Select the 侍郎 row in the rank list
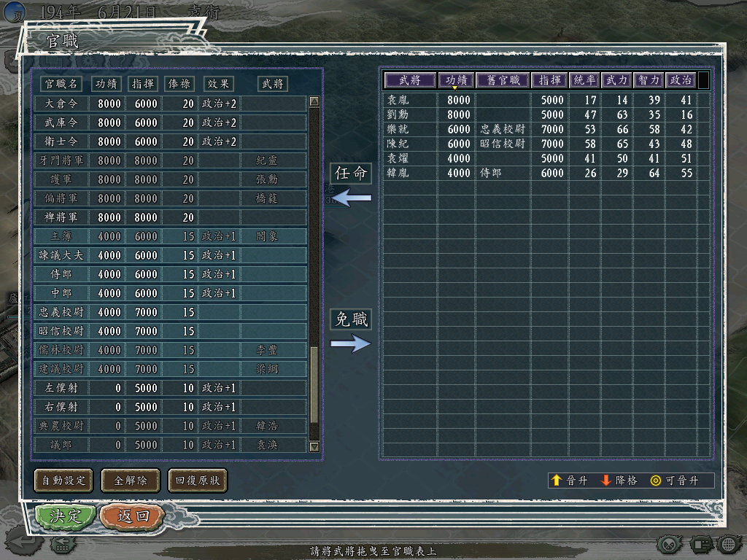The height and width of the screenshot is (560, 747). [x=170, y=274]
